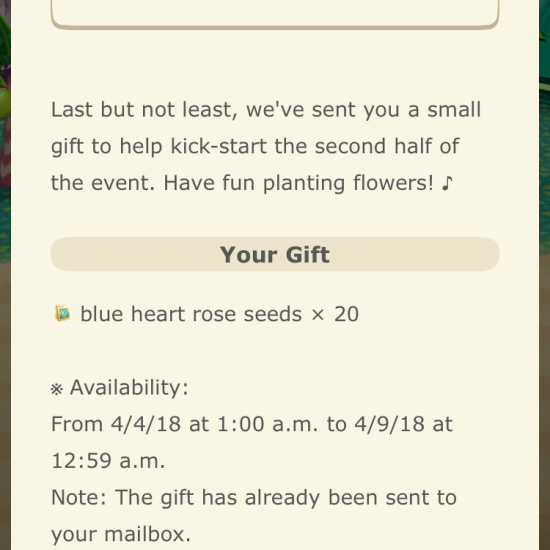Tap the × 20 quantity label

[335, 314]
